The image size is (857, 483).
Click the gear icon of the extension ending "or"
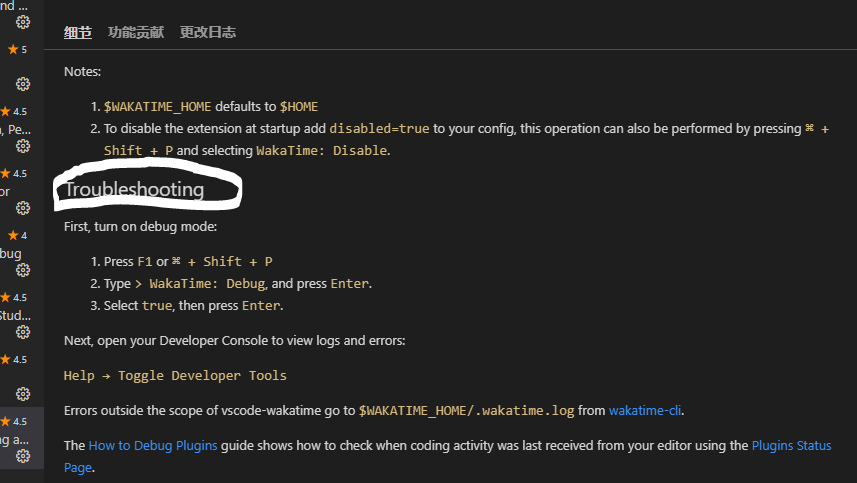coord(23,208)
